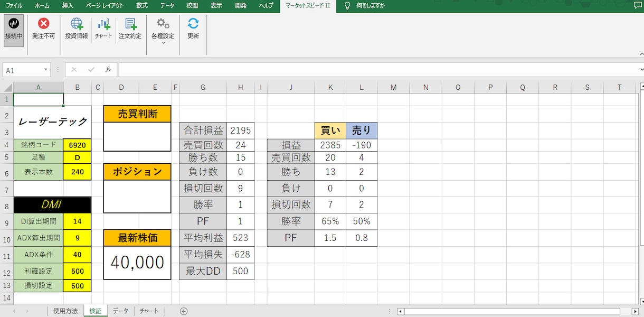Open the 開発 ribbon tab
This screenshot has height=317, width=644.
[x=241, y=6]
